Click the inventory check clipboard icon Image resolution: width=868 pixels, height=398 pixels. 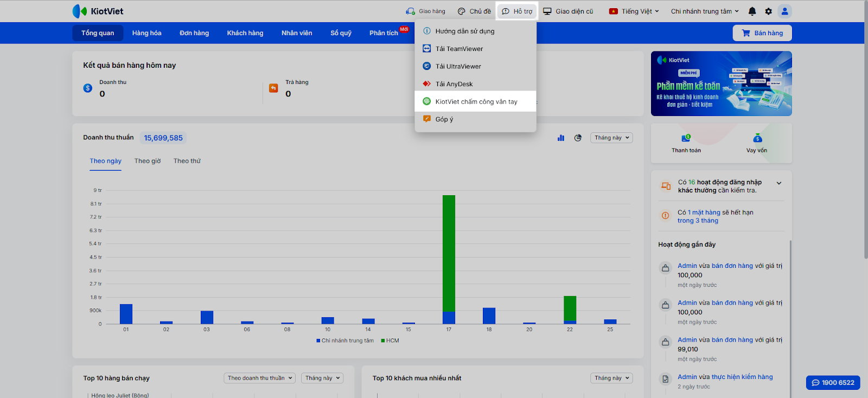point(665,379)
